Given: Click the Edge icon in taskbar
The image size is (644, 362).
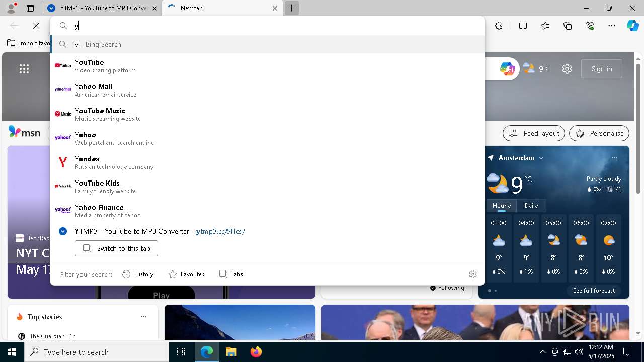Looking at the screenshot, I should click(207, 352).
